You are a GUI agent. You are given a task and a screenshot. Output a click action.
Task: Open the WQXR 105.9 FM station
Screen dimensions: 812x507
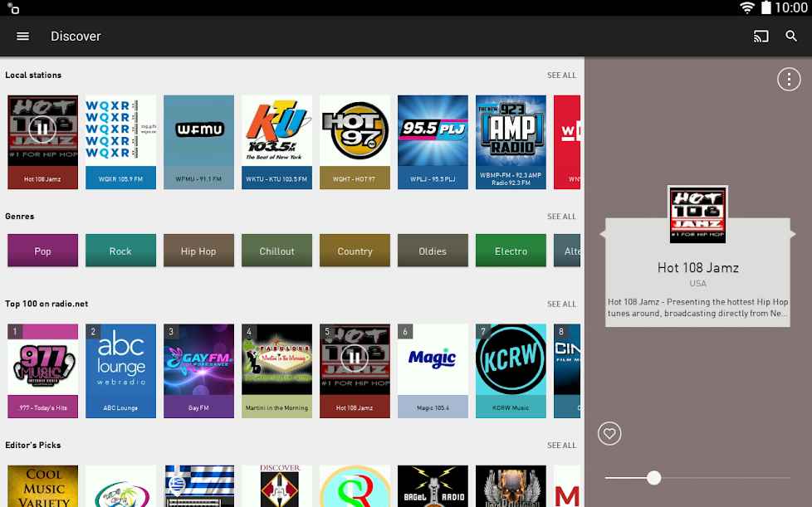pyautogui.click(x=120, y=142)
